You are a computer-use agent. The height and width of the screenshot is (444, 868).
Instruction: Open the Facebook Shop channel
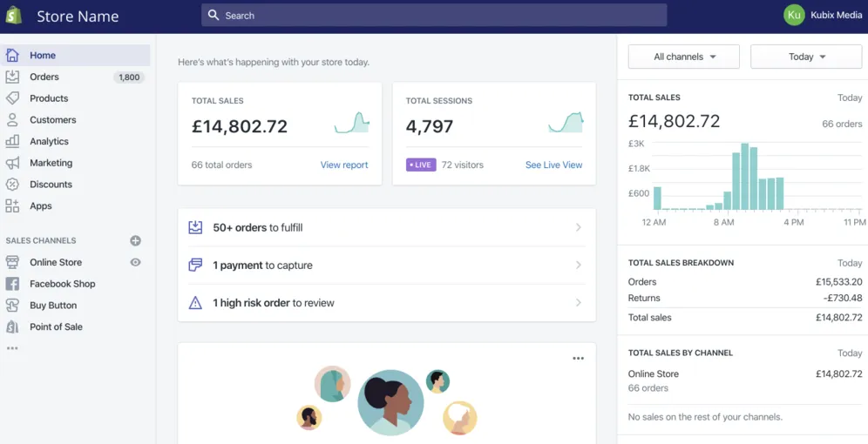[x=63, y=284]
